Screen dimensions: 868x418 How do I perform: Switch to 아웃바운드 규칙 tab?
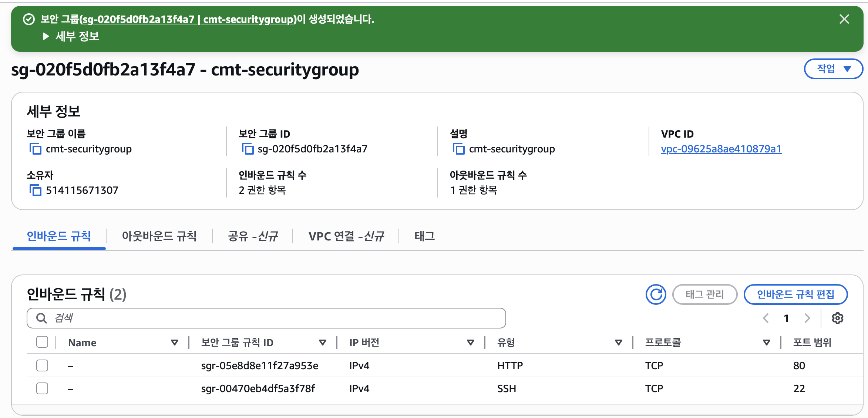pyautogui.click(x=159, y=236)
